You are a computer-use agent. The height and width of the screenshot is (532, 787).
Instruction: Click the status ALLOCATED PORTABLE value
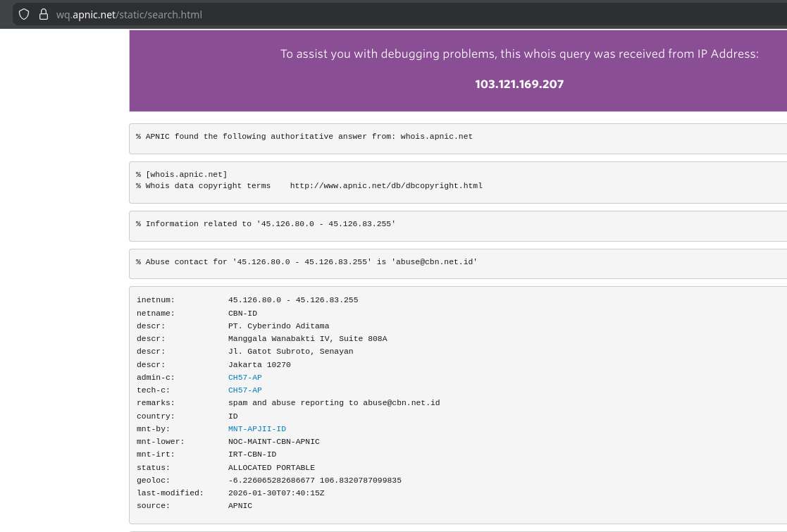coord(271,467)
